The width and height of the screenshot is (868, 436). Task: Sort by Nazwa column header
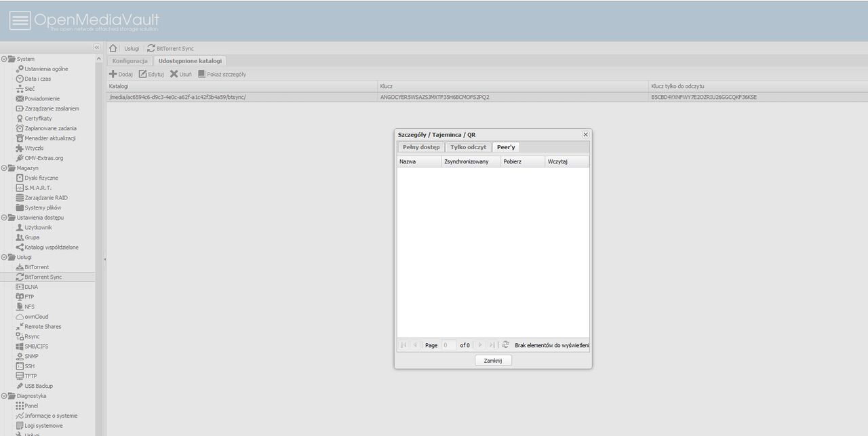(418, 162)
